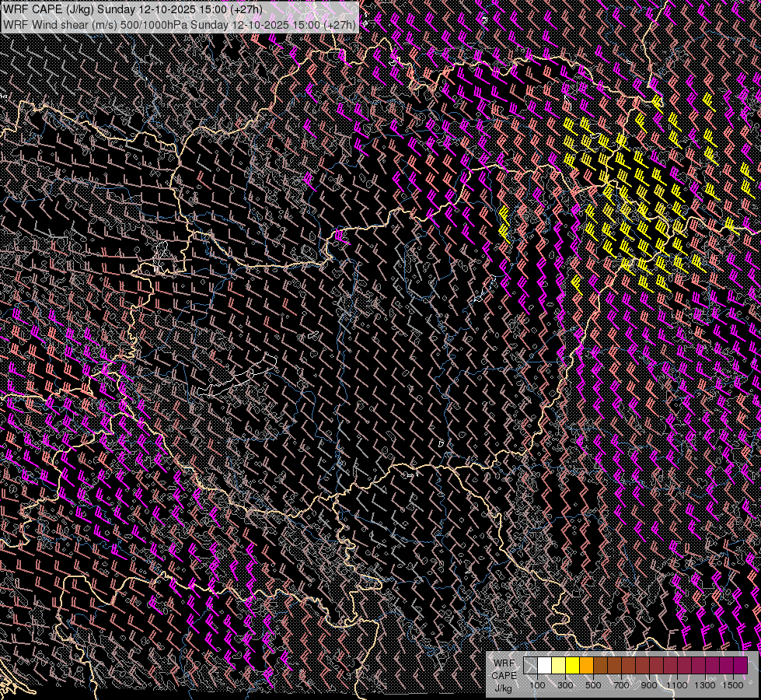This screenshot has height=700, width=761.
Task: Choose the orange CAPE legend swatch
Action: pos(586,666)
